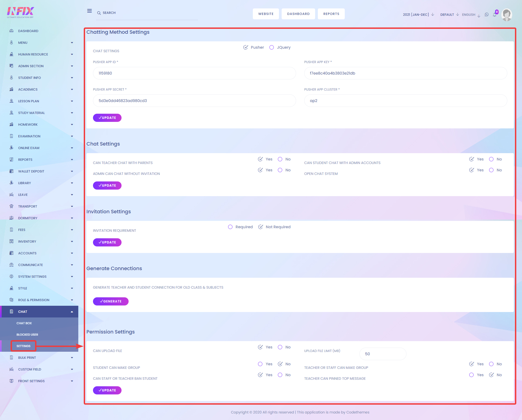Open the Custom Field sidebar menu

pyautogui.click(x=39, y=369)
